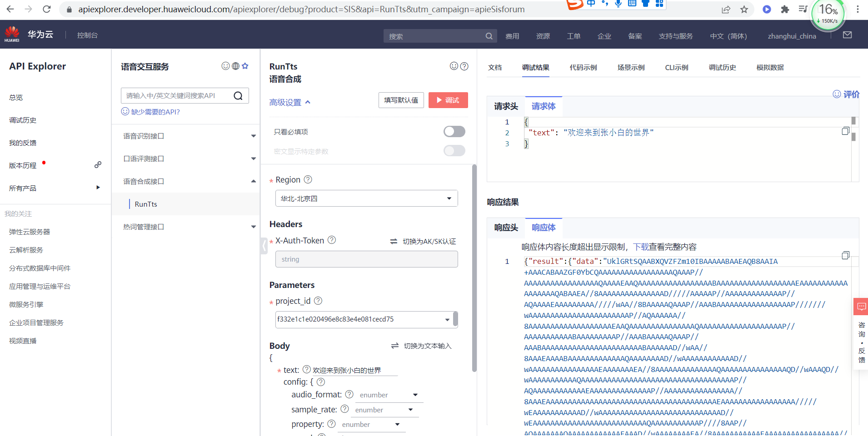Open the Chrome three-dot menu
Image resolution: width=868 pixels, height=436 pixels.
[858, 10]
